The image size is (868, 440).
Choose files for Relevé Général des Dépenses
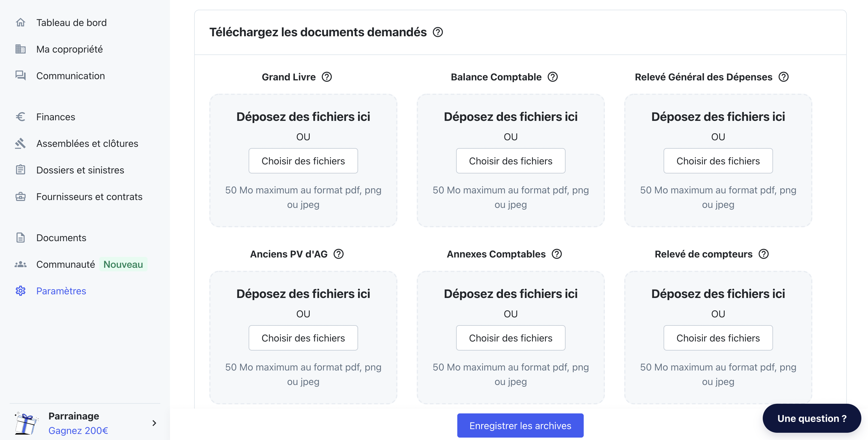(718, 161)
